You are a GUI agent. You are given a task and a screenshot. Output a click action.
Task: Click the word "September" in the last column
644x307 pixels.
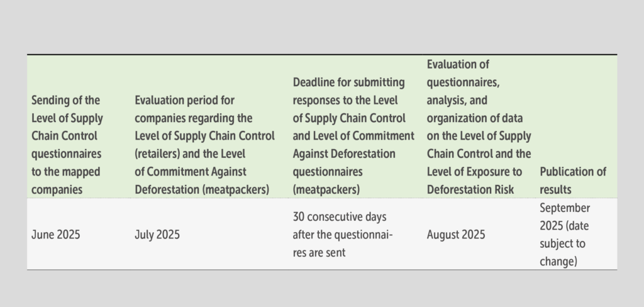[x=565, y=208]
